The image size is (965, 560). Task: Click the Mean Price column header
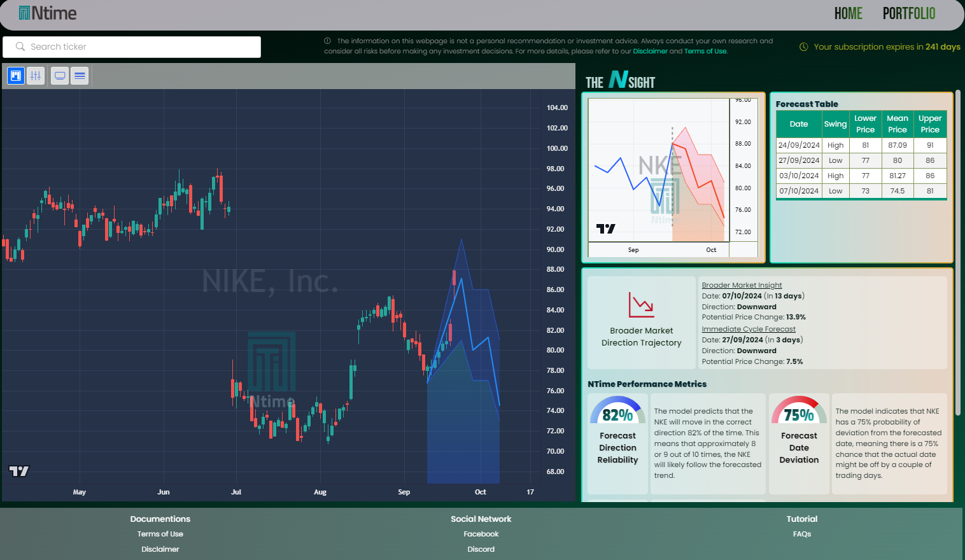point(898,124)
